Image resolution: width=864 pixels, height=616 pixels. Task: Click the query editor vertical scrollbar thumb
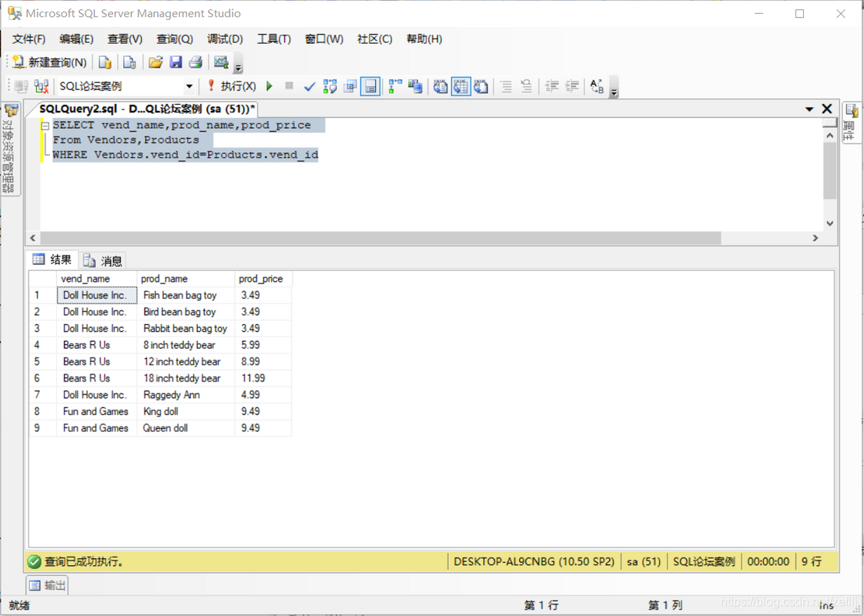coord(830,171)
